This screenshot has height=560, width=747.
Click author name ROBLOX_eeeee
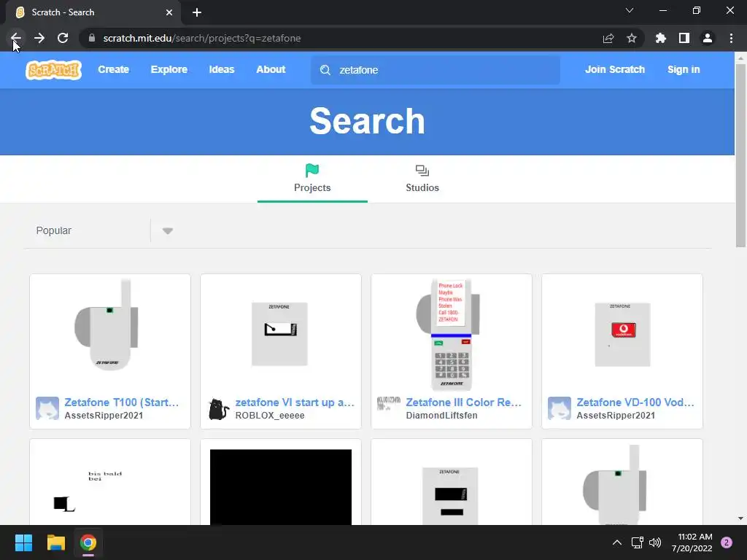click(270, 415)
